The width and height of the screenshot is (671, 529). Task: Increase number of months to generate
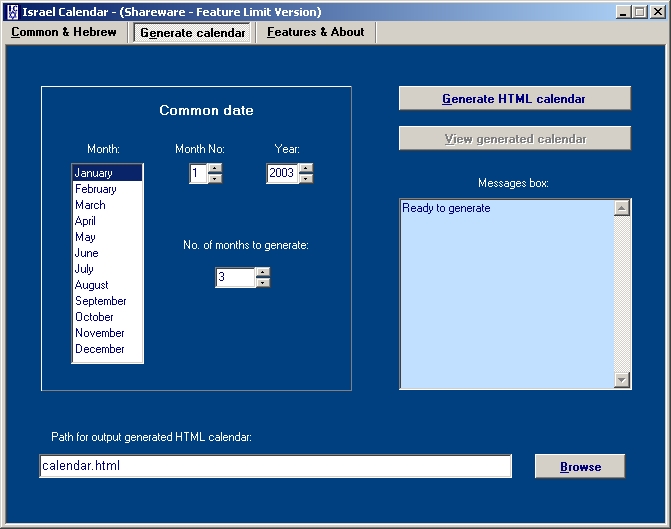coord(263,272)
